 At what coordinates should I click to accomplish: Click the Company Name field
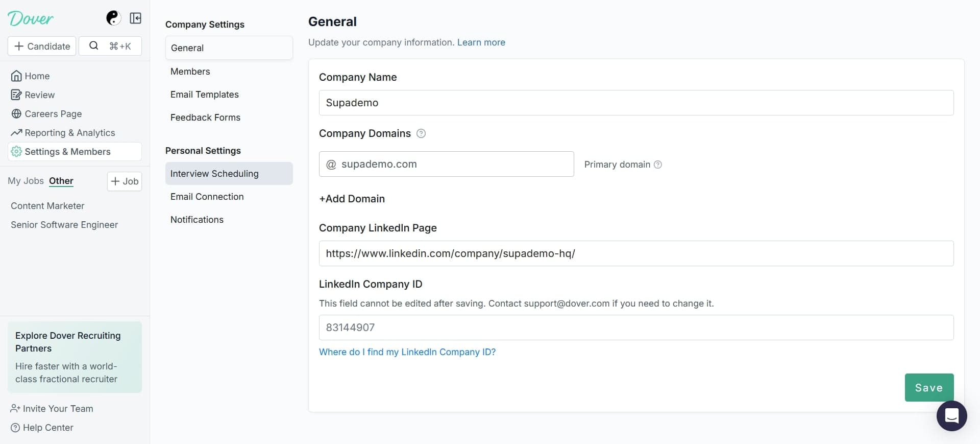coord(636,103)
